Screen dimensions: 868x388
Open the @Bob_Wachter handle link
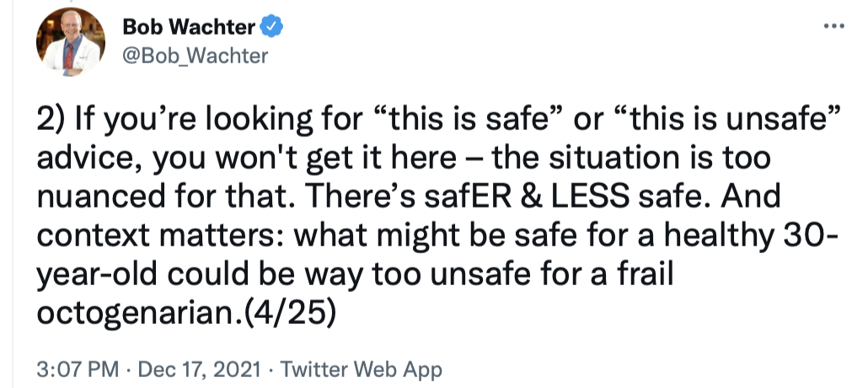(x=195, y=56)
